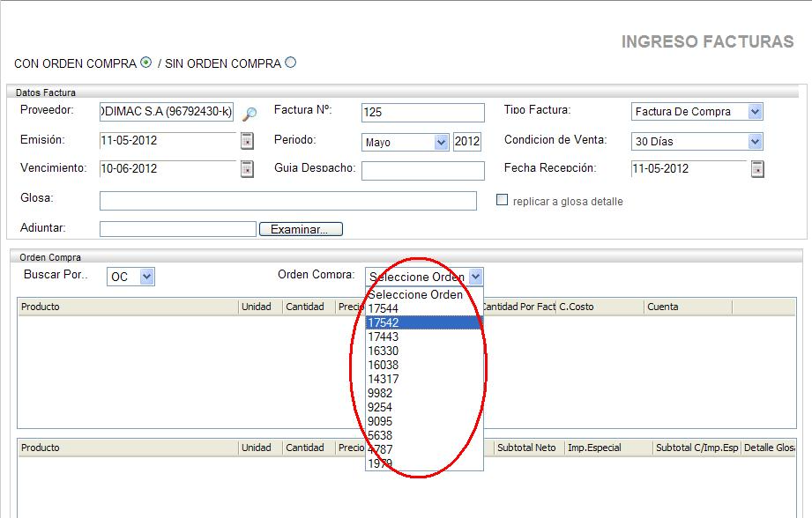Screen dimensions: 812x518
Task: Pick order 1979 in the dropdown list
Action: [x=424, y=463]
